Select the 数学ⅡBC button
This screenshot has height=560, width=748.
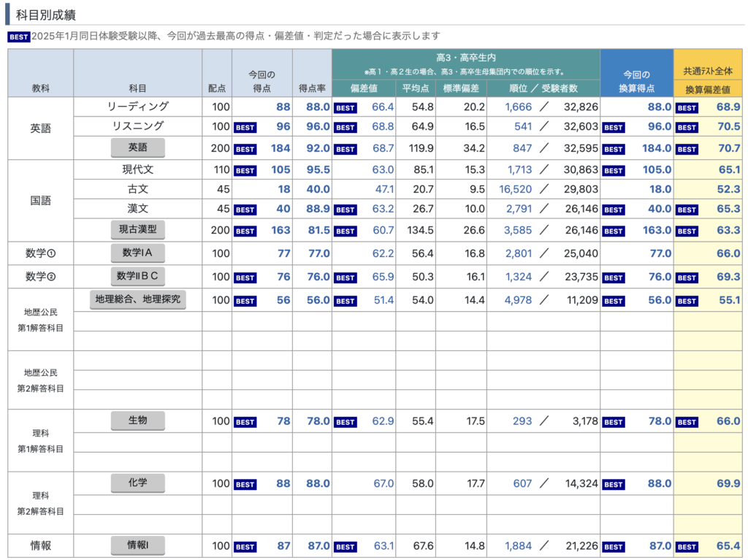[137, 277]
